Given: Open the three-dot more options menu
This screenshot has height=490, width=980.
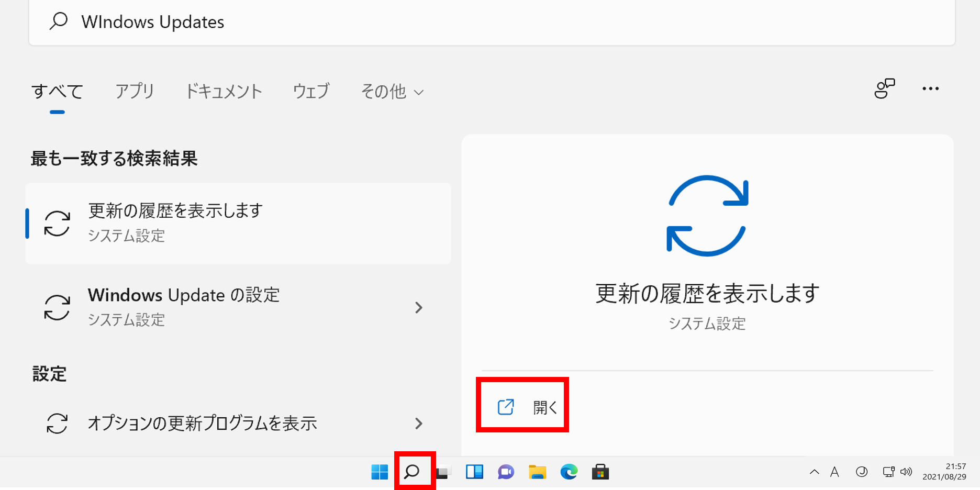Looking at the screenshot, I should tap(930, 88).
